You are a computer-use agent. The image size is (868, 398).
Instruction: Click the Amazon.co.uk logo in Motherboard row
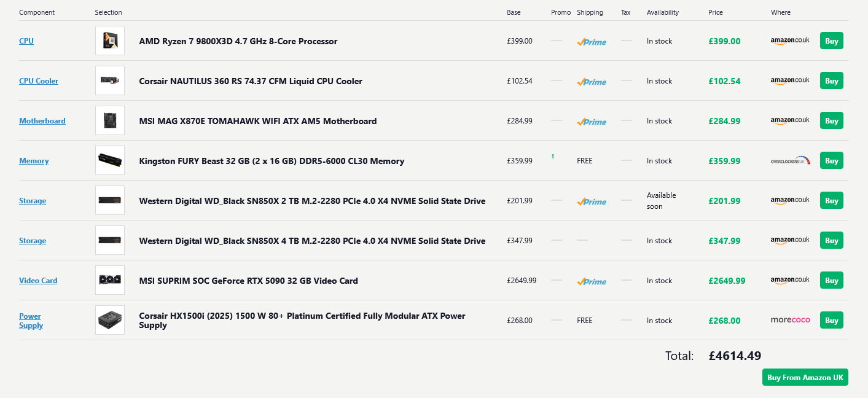pyautogui.click(x=790, y=120)
